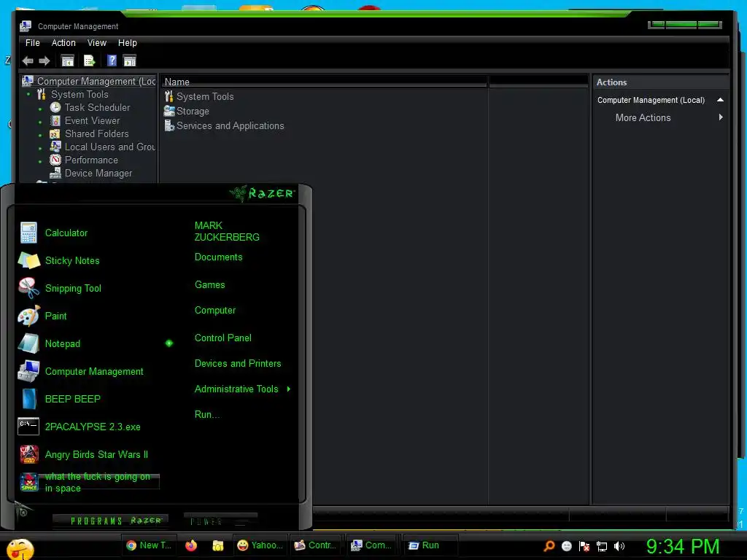Select Performance in the console tree
The image size is (747, 560).
(x=91, y=160)
